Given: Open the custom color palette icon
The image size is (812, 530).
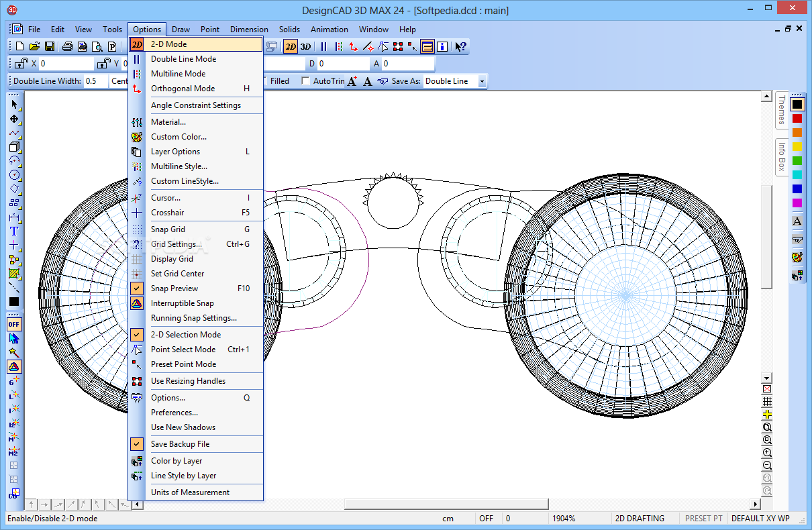Looking at the screenshot, I should pos(797,257).
